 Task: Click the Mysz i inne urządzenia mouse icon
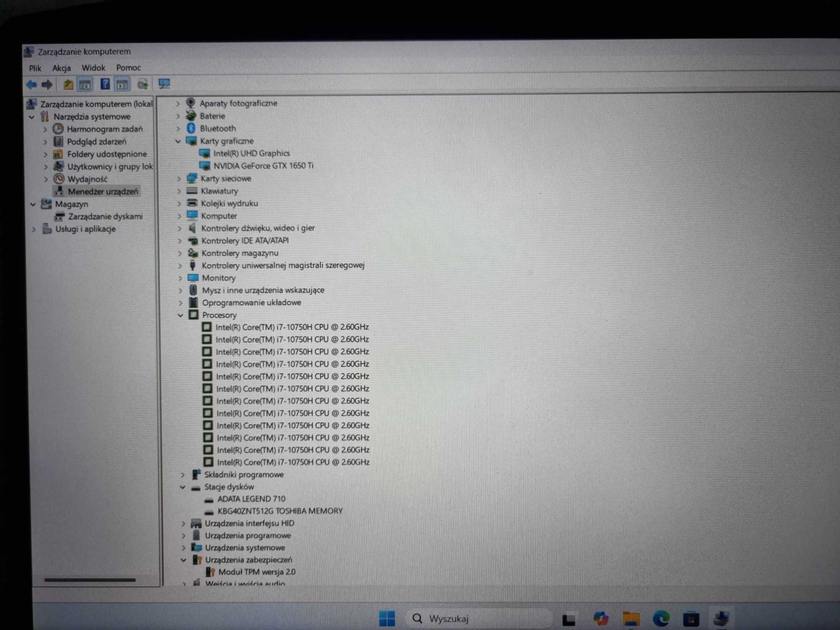[x=193, y=290]
